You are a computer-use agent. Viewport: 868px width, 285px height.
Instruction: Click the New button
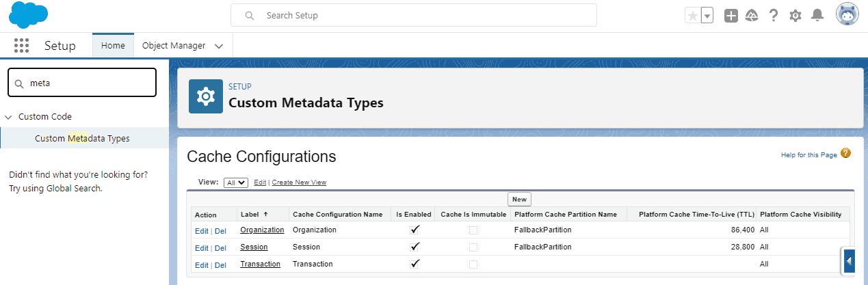pyautogui.click(x=520, y=200)
